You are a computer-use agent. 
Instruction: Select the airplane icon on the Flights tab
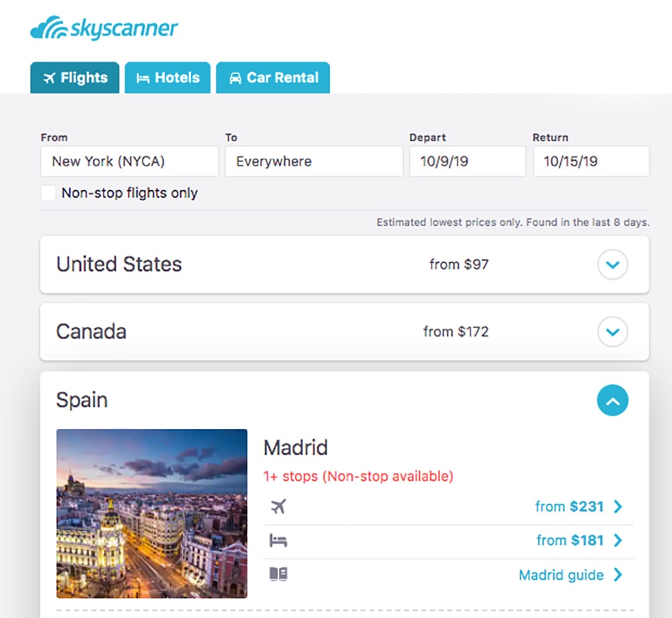50,78
